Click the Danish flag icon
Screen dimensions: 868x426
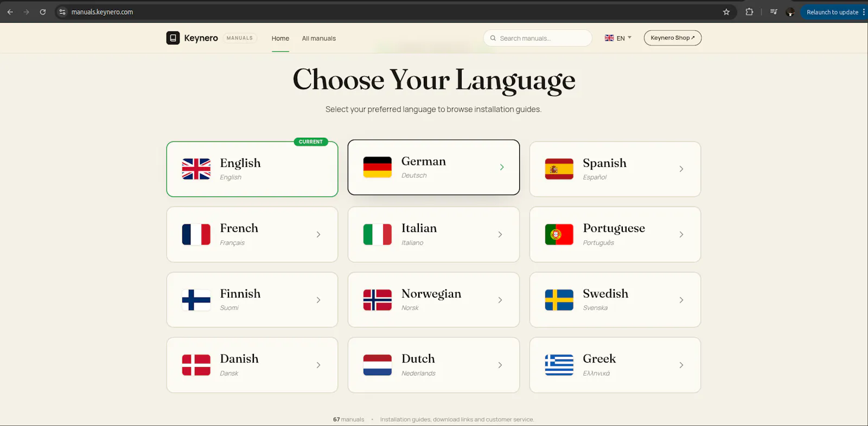(x=196, y=365)
